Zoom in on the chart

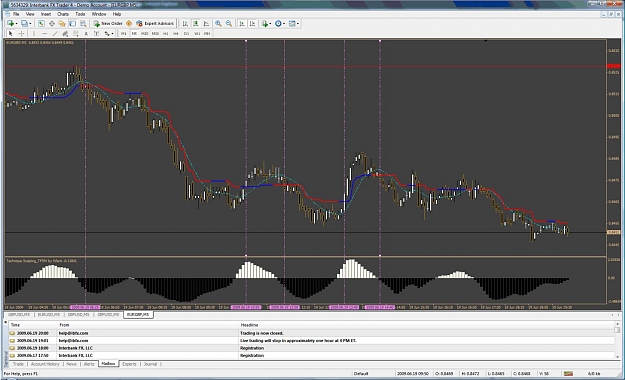coord(218,24)
